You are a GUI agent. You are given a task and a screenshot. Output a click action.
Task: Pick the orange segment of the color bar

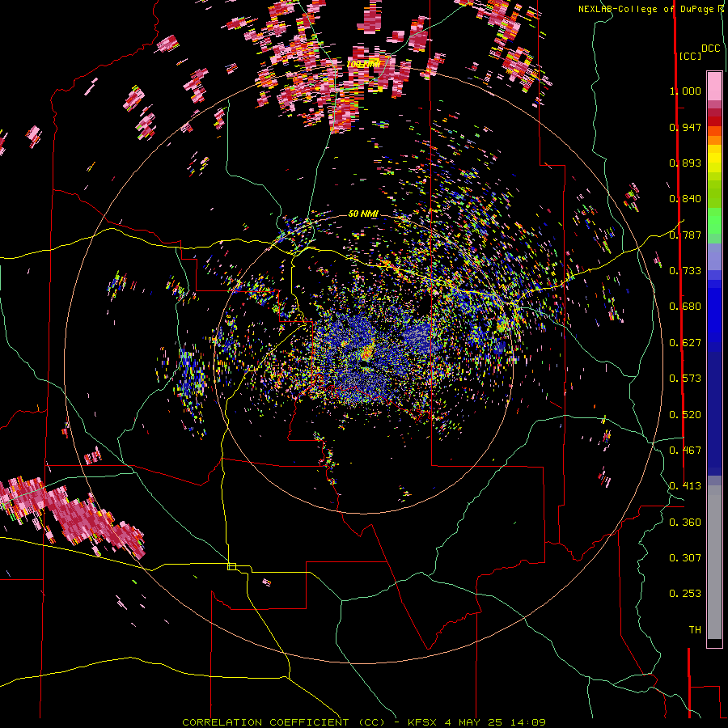(714, 140)
